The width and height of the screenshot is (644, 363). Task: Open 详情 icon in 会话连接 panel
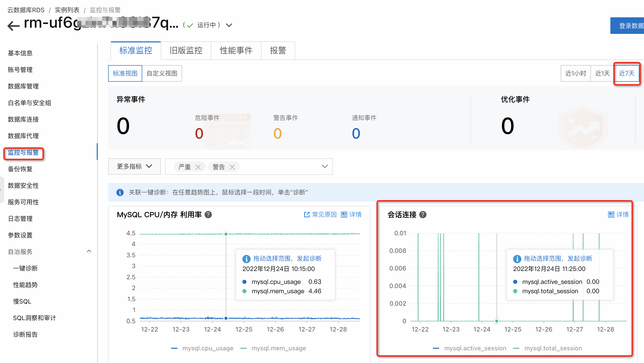point(611,215)
